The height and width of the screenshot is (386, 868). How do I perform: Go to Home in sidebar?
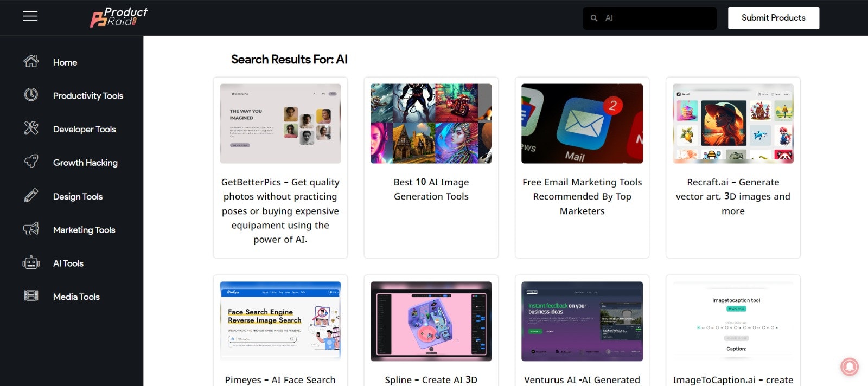pos(65,62)
